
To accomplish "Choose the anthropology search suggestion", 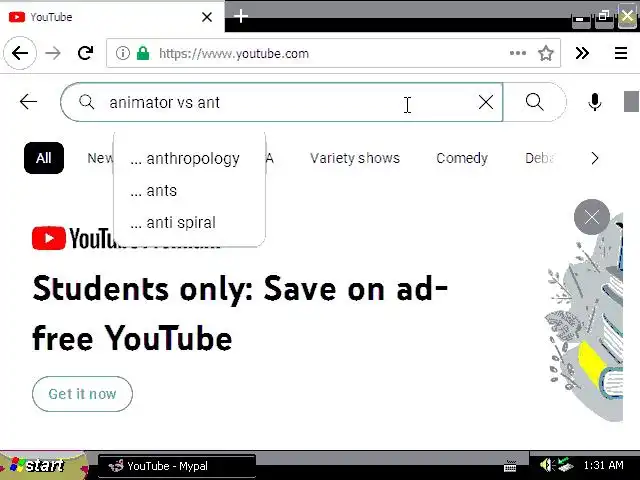I will pyautogui.click(x=189, y=158).
